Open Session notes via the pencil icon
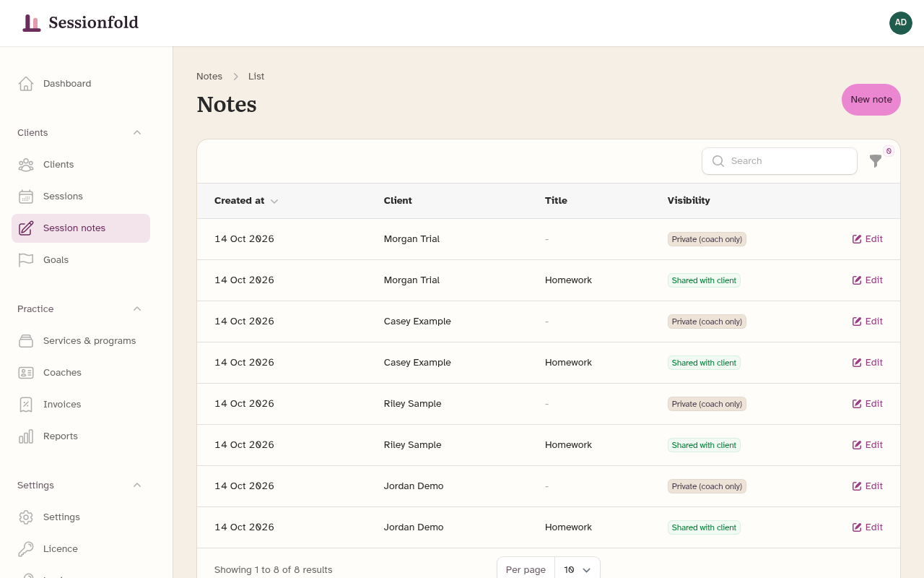Screen dimensions: 924x578 coord(26,228)
